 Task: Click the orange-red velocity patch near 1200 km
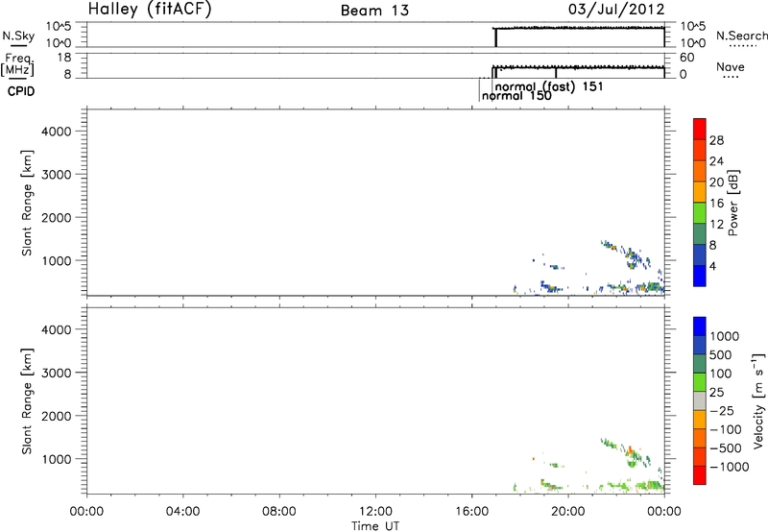coord(630,448)
